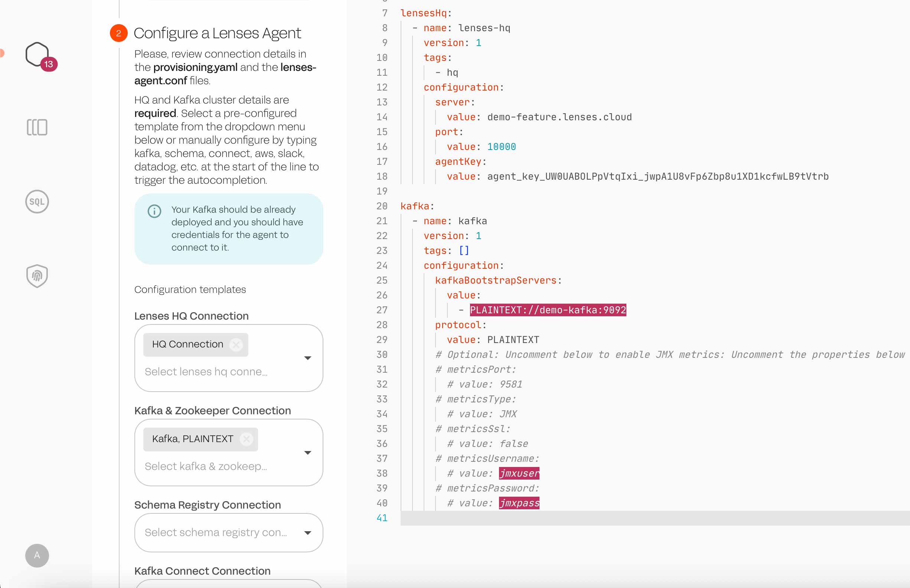Click the highlighted PLAINTEXT://demo-kafka:9092 value
This screenshot has width=910, height=588.
coord(548,310)
